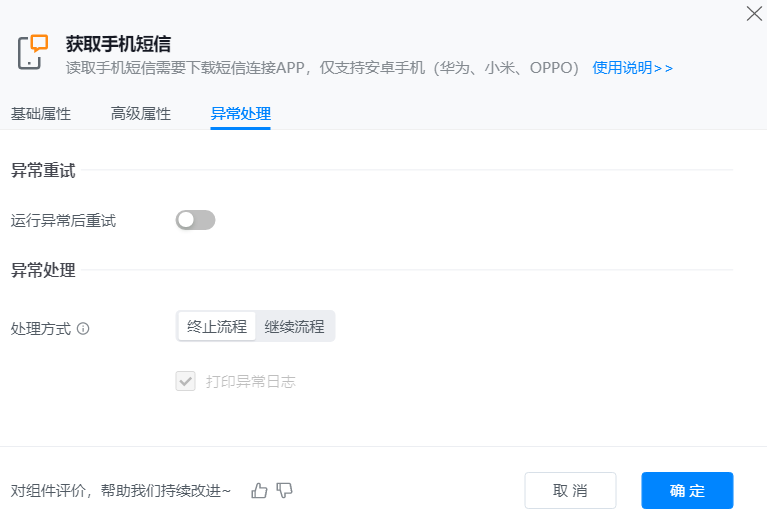Select 终止流程 handling option
The image size is (767, 523).
click(217, 327)
